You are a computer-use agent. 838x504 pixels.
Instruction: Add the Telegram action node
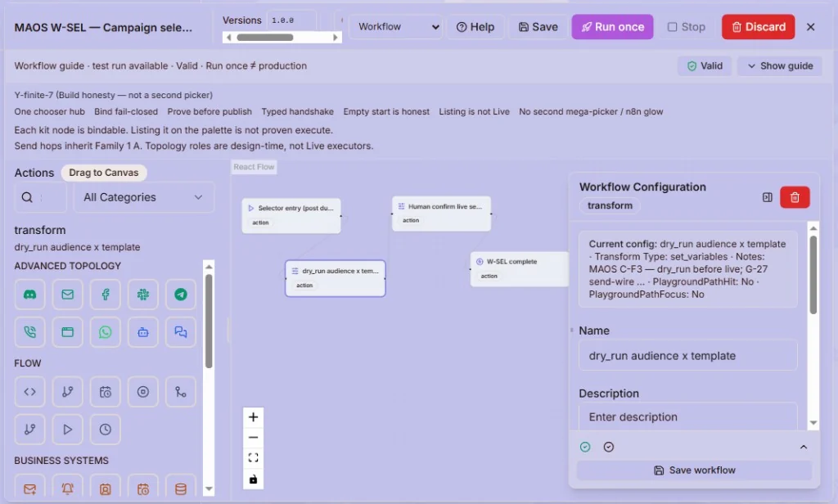tap(181, 295)
